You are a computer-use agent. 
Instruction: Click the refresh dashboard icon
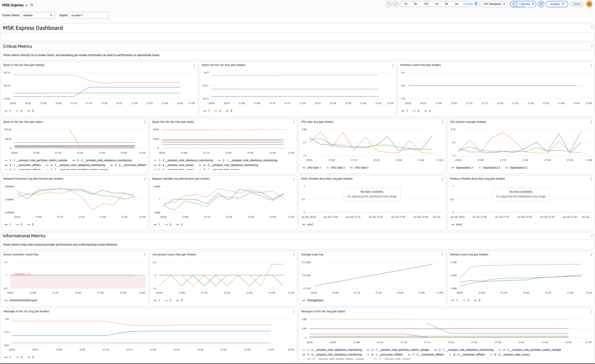[514, 4]
